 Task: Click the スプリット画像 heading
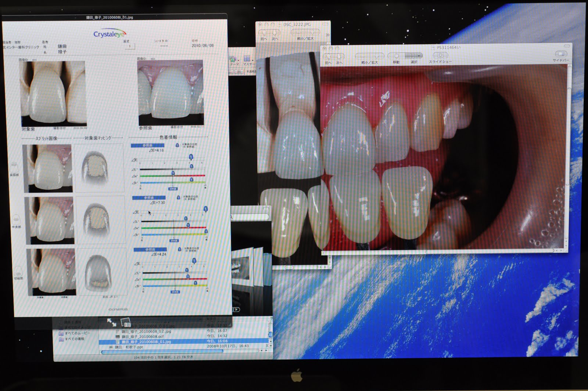46,139
